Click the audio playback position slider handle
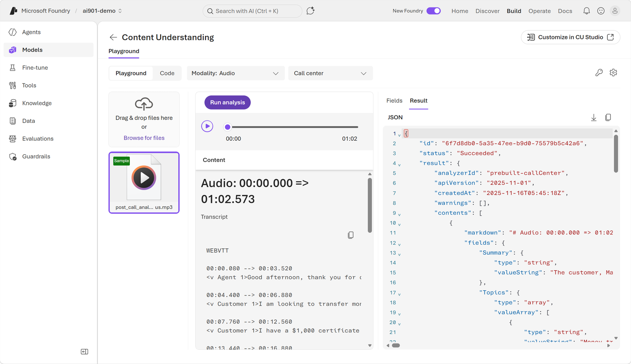 (x=227, y=127)
